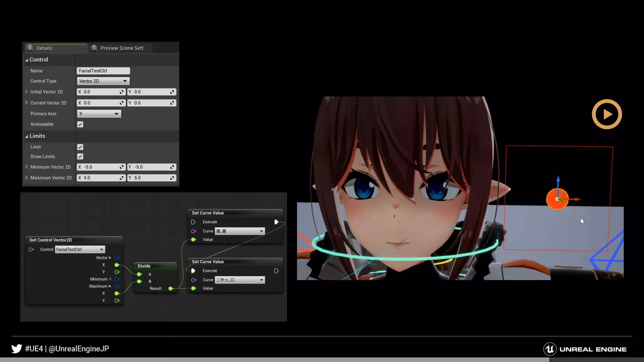The image size is (644, 362).
Task: Click Get Control Vector2D X output pin
Action: point(117,265)
